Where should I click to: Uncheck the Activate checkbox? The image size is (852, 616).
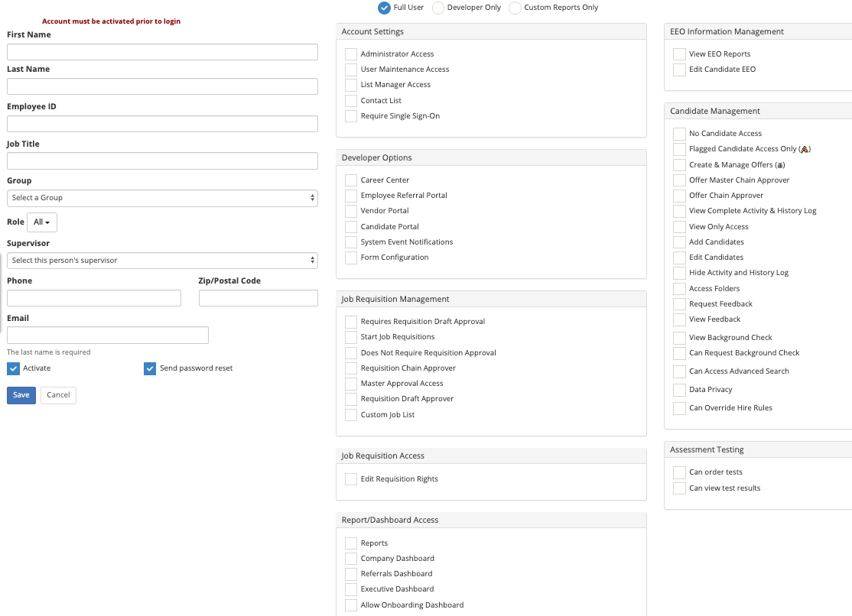(13, 368)
